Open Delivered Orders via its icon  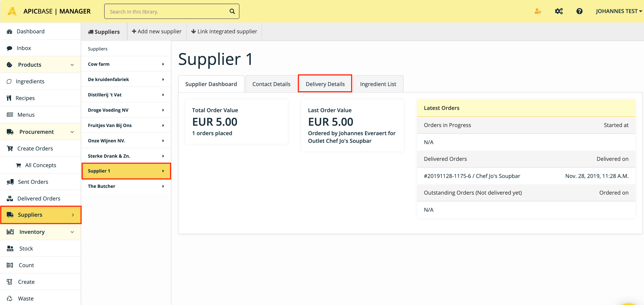tap(9, 198)
